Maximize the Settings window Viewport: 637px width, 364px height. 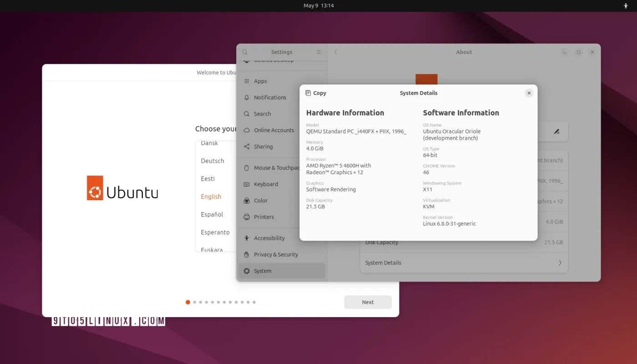[x=578, y=52]
